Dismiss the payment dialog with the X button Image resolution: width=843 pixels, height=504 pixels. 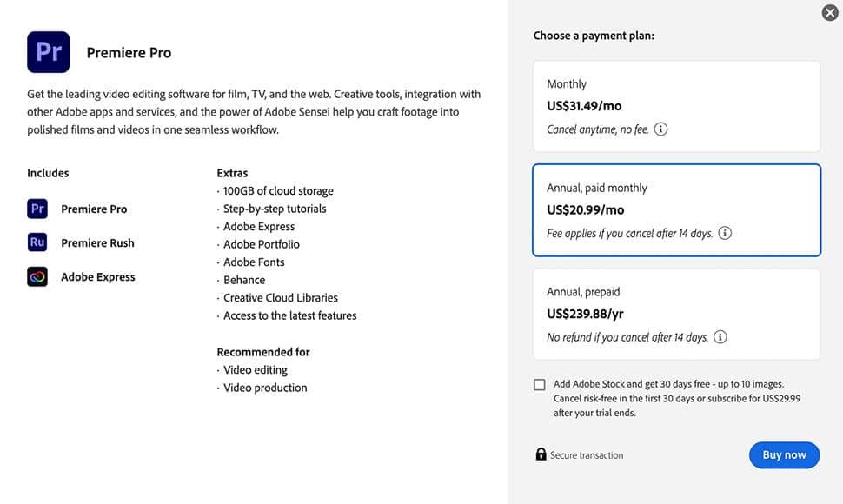point(831,13)
